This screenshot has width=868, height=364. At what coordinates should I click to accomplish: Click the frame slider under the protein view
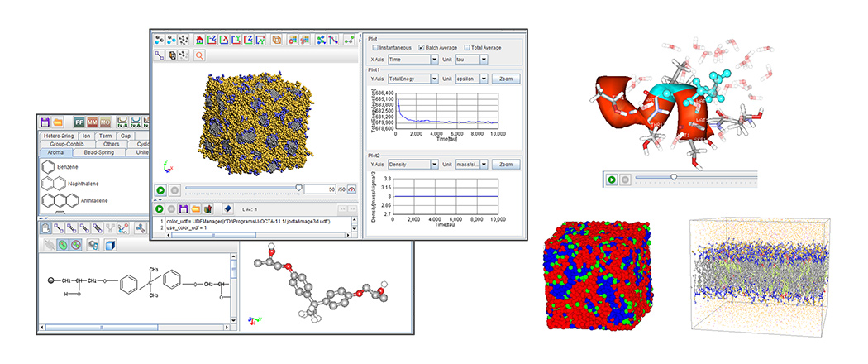coord(674,178)
